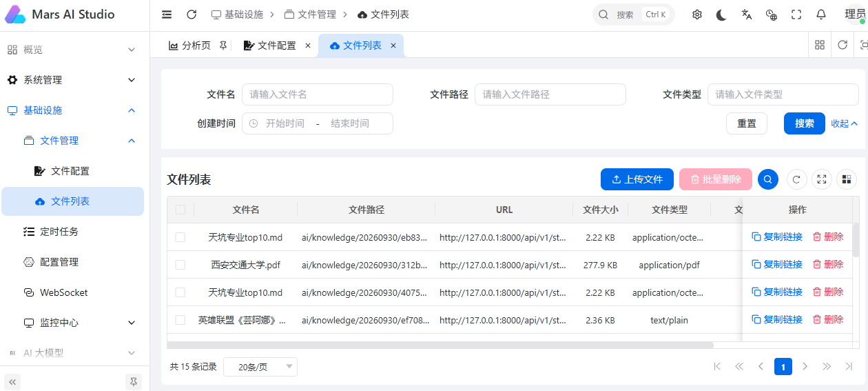
Task: Click the top bar refresh icon
Action: coord(192,14)
